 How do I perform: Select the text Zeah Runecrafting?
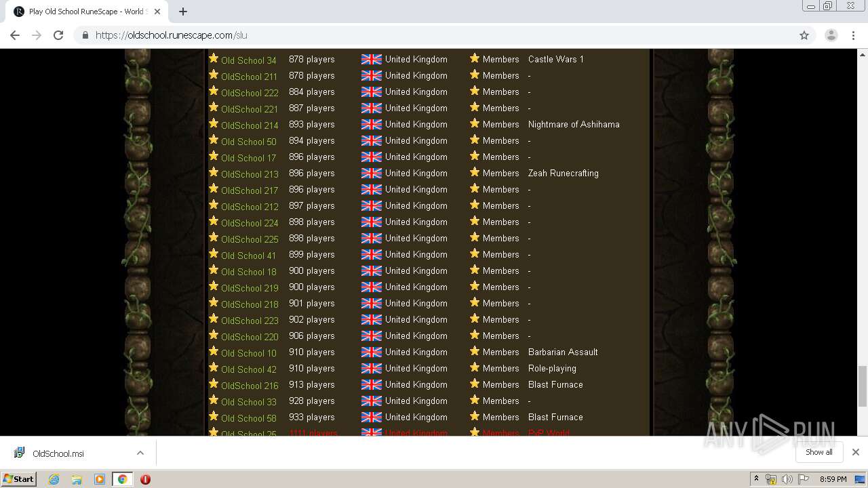[x=563, y=173]
